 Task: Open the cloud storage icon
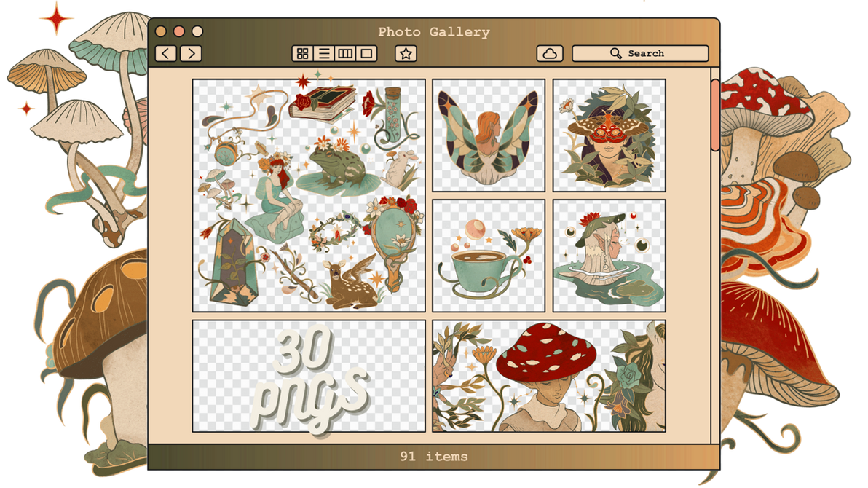pyautogui.click(x=550, y=53)
